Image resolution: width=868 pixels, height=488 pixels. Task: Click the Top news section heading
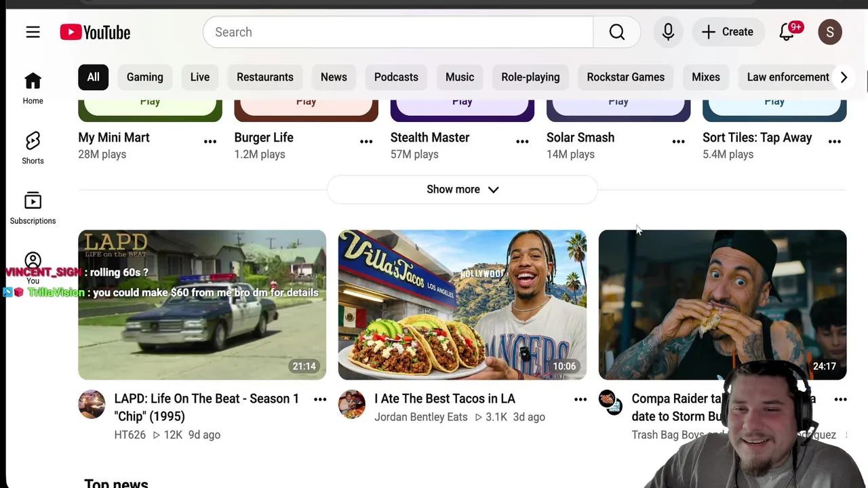[x=117, y=483]
